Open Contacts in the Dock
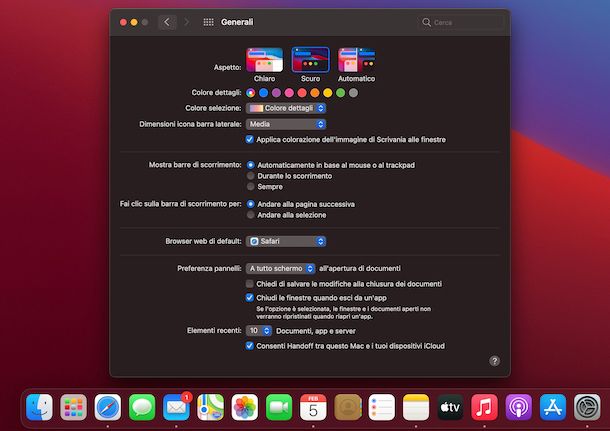This screenshot has width=610, height=431. (347, 407)
